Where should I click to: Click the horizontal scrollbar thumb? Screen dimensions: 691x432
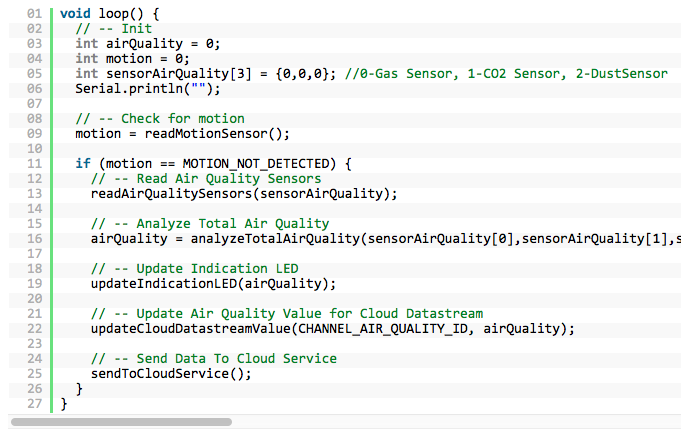[118, 423]
